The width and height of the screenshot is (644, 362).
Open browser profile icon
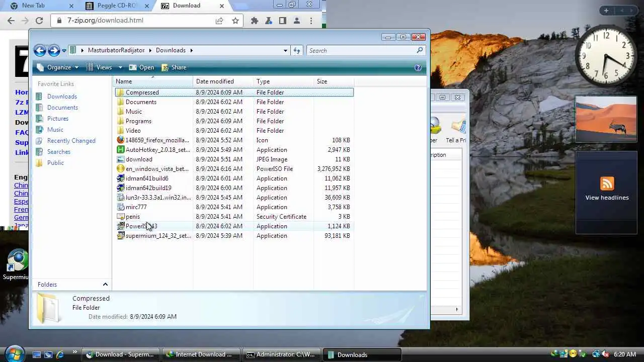coord(297,21)
